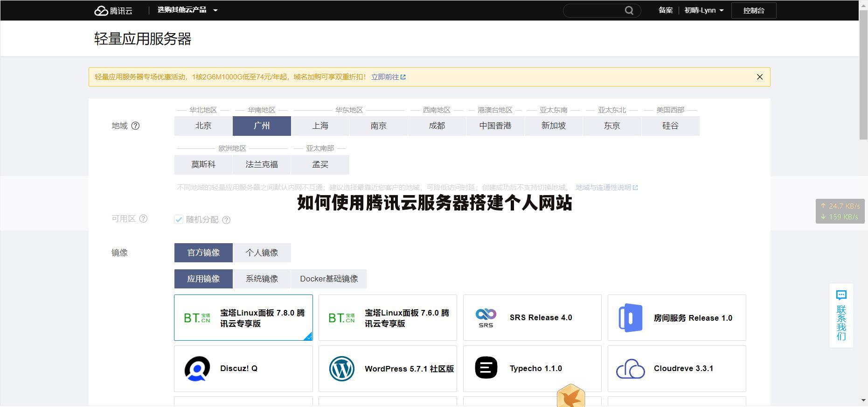The height and width of the screenshot is (407, 868).
Task: Click the help icon next to 地域
Action: point(135,126)
